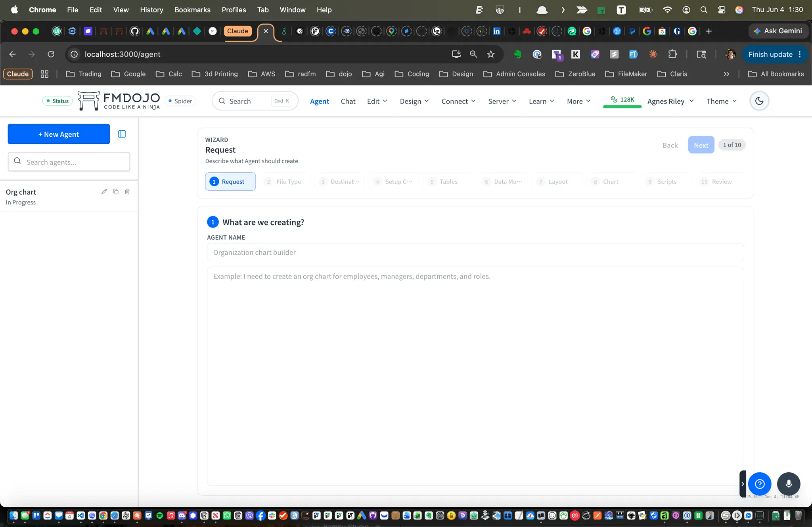Toggle the sidebar panel icon
Image resolution: width=812 pixels, height=527 pixels.
(122, 134)
